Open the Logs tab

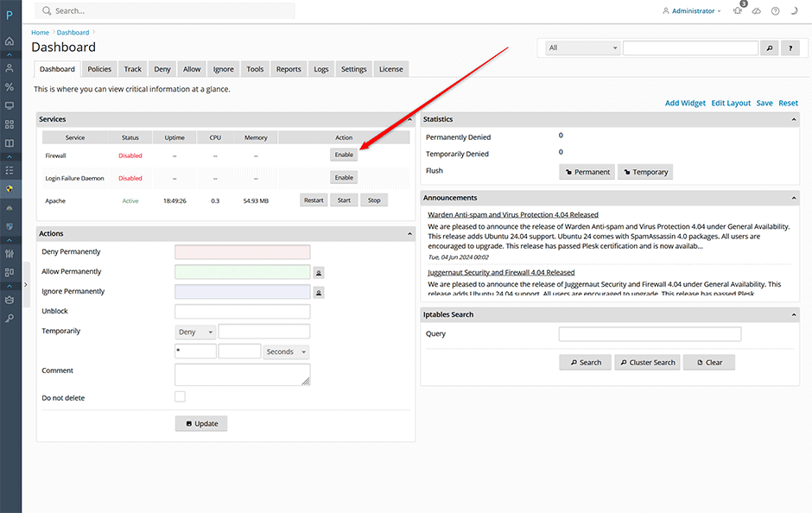point(321,69)
